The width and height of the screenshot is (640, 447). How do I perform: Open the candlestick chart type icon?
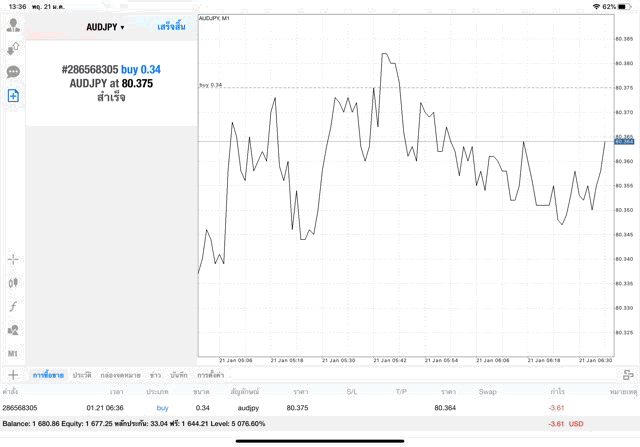(x=13, y=282)
